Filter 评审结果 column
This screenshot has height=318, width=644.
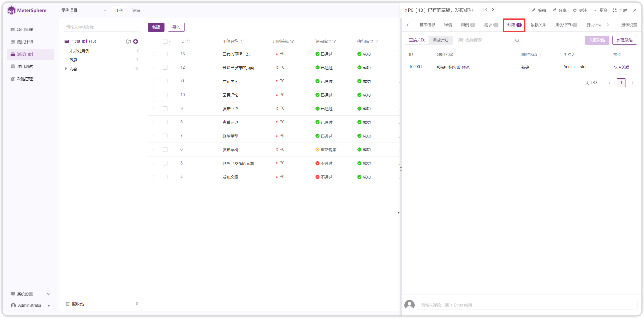(334, 41)
